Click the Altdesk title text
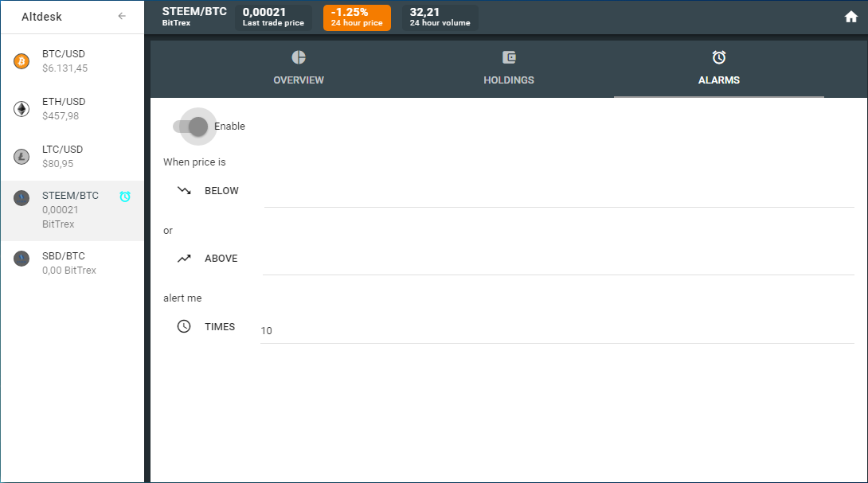 click(41, 17)
